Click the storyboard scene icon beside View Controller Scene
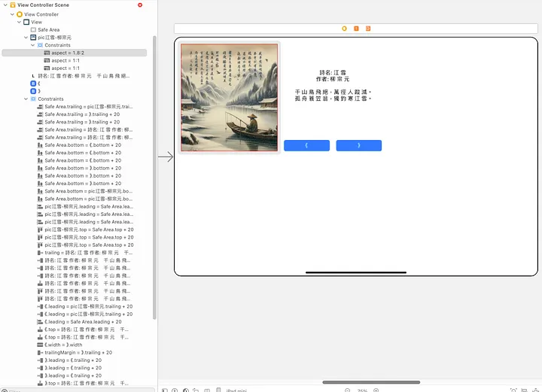This screenshot has height=392, width=542. pyautogui.click(x=13, y=5)
